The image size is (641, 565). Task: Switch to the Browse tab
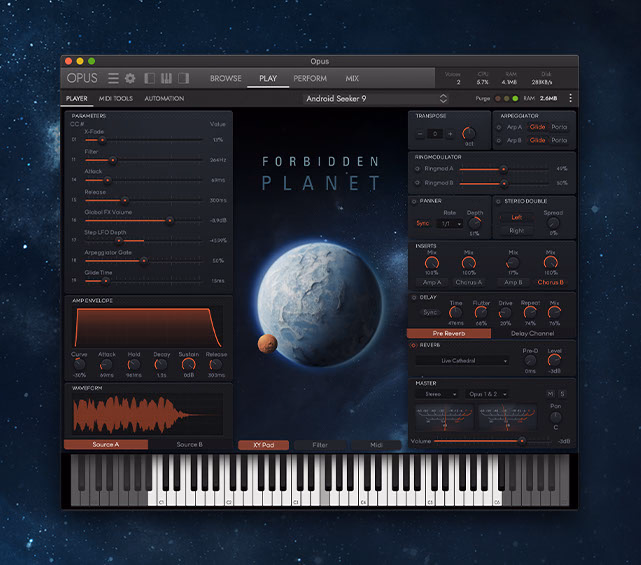coord(226,78)
